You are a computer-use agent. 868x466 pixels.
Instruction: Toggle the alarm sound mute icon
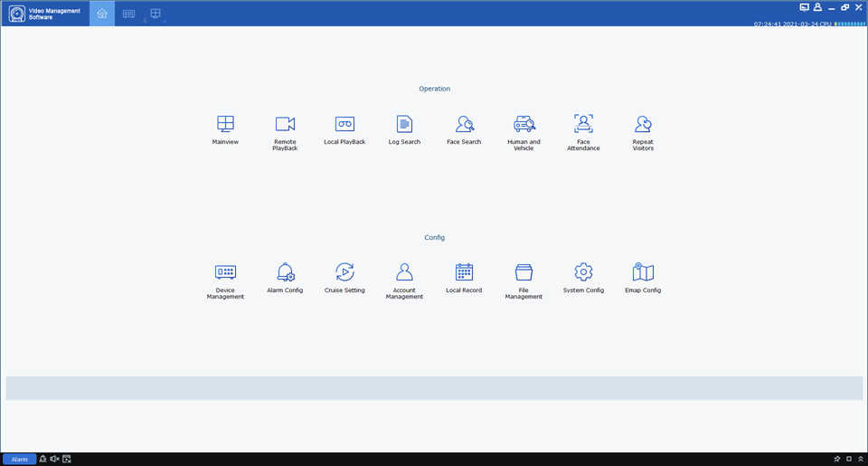pyautogui.click(x=54, y=459)
